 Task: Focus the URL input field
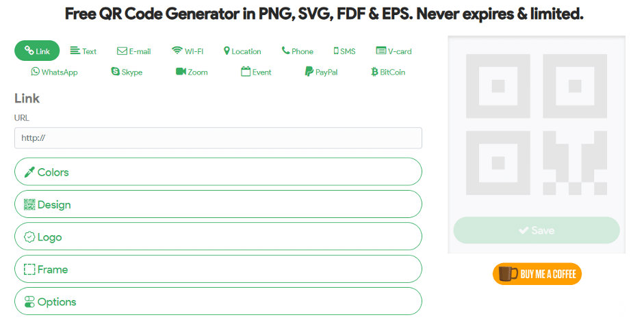point(218,138)
